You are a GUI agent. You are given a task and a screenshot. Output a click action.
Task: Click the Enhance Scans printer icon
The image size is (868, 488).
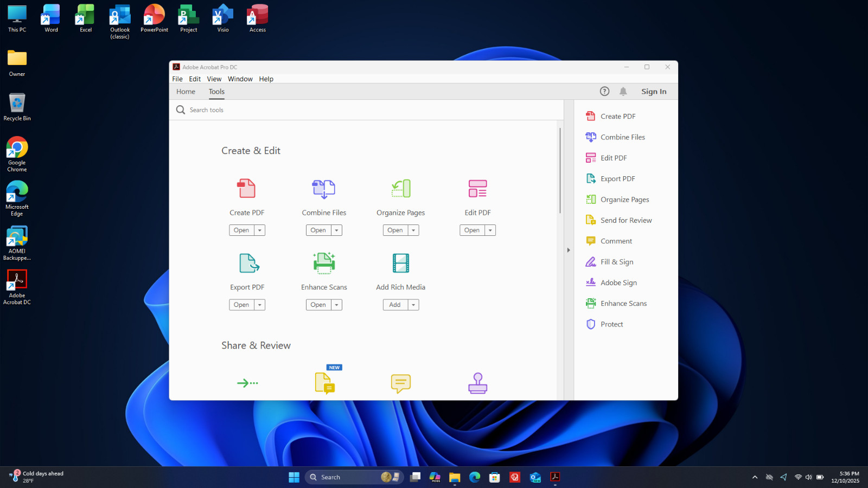(x=324, y=263)
